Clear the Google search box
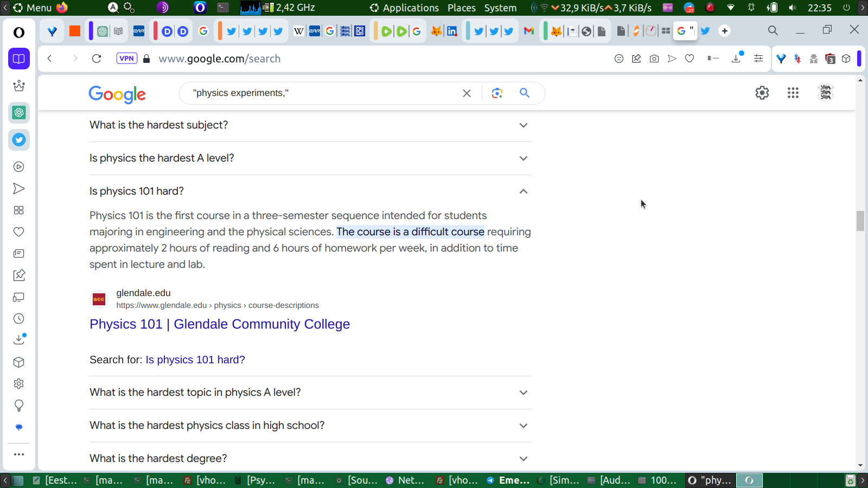The image size is (868, 488). click(467, 93)
